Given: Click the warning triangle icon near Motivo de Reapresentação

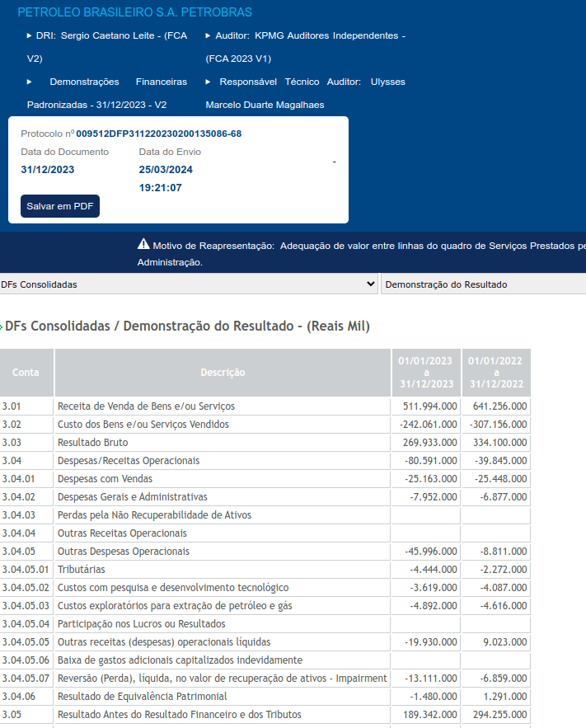Looking at the screenshot, I should point(143,244).
